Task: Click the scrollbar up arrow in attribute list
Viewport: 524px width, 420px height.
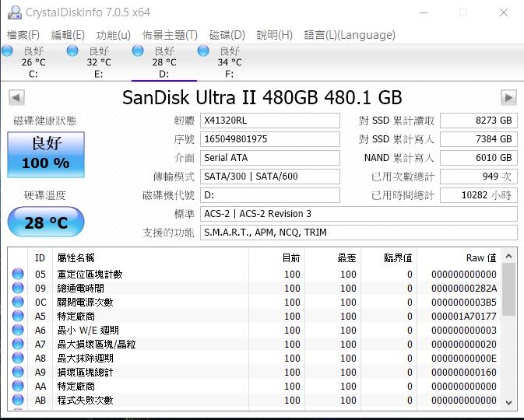Action: point(509,256)
